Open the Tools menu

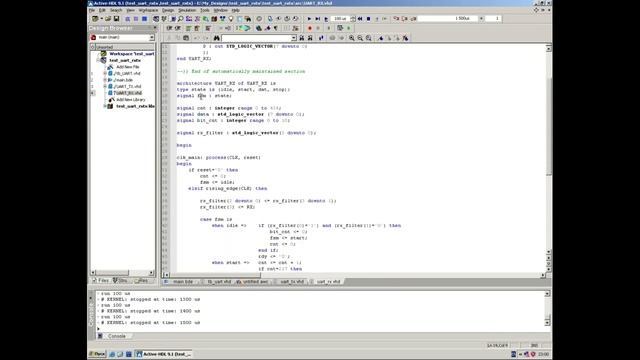point(205,10)
